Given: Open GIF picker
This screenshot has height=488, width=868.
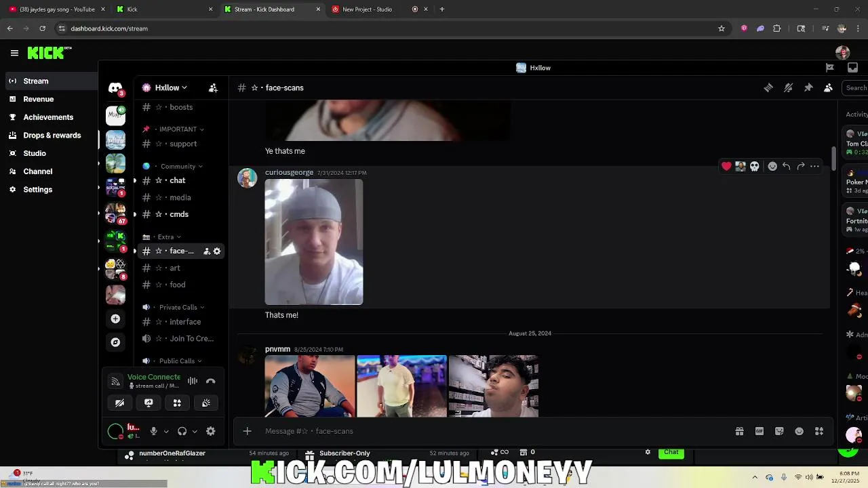Looking at the screenshot, I should click(759, 431).
